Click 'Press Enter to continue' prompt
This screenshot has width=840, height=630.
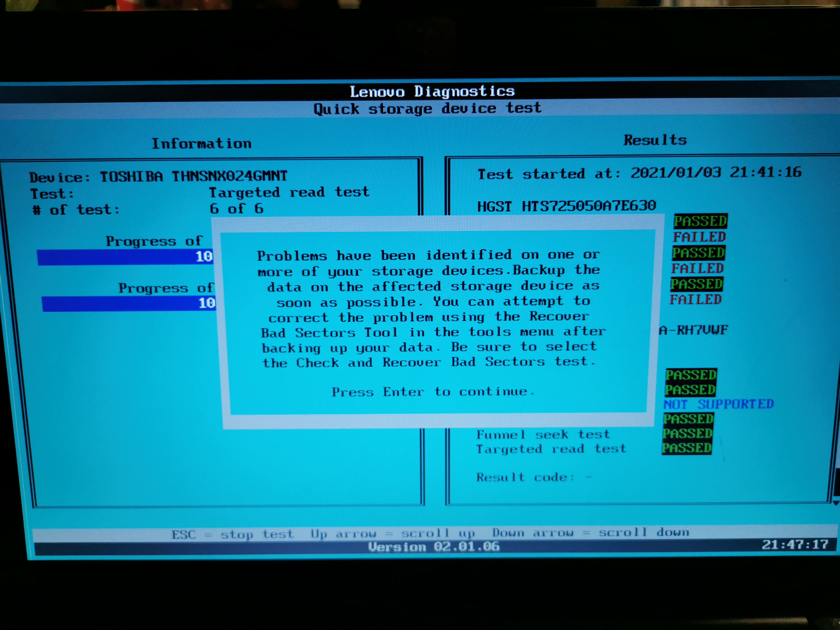pos(433,391)
